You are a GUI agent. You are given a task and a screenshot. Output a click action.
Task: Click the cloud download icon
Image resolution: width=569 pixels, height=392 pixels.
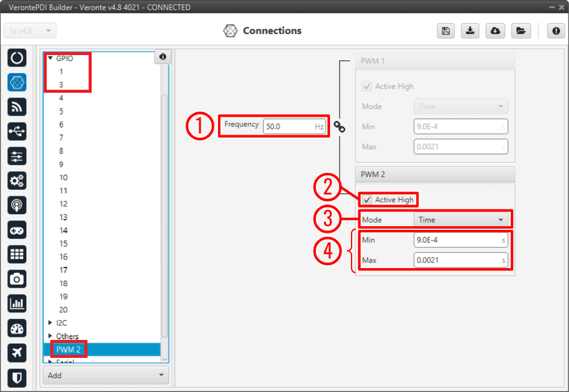495,31
